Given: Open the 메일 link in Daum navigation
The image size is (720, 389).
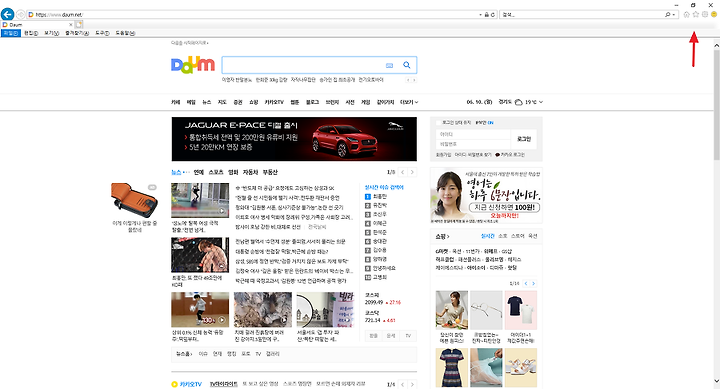Looking at the screenshot, I should pos(191,102).
